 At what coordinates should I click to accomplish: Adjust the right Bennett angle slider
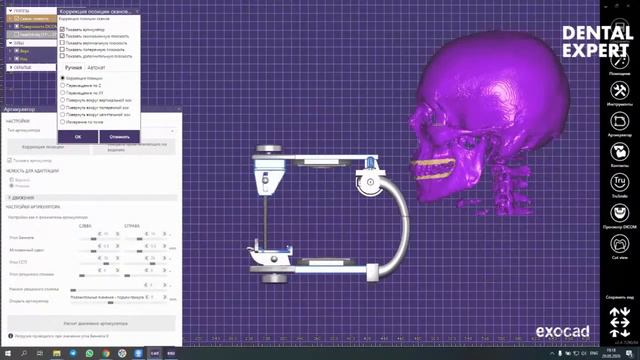(x=140, y=239)
